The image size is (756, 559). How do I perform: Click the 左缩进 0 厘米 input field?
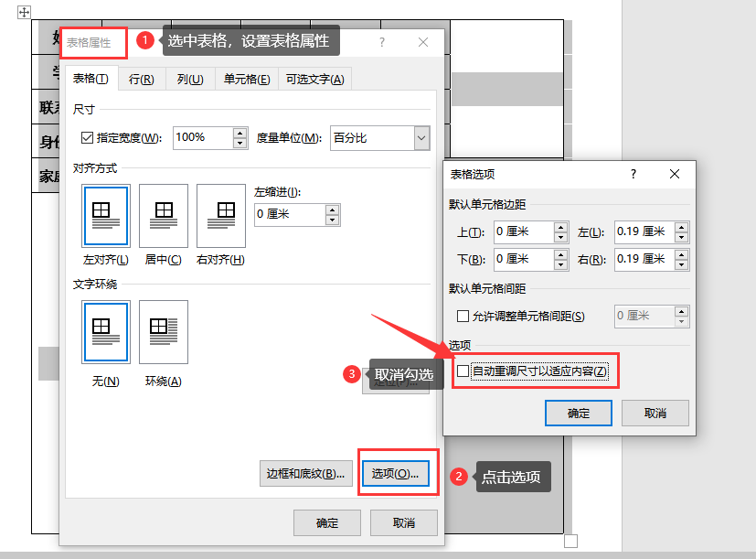coord(290,215)
